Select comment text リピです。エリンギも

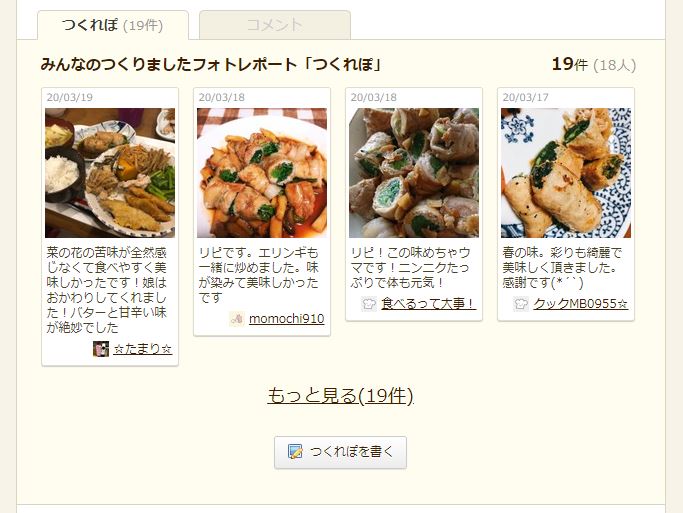coord(258,253)
